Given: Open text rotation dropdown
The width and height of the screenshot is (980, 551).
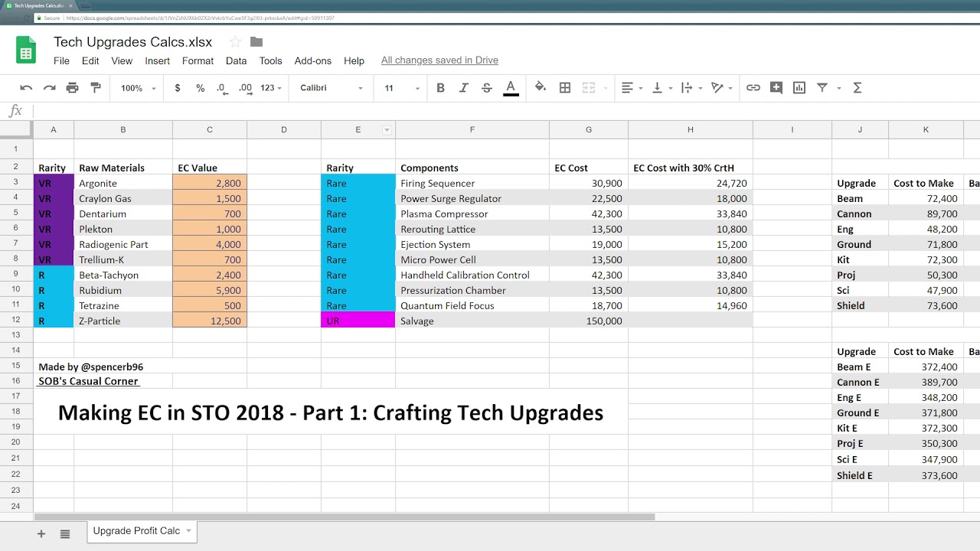Looking at the screenshot, I should 721,88.
